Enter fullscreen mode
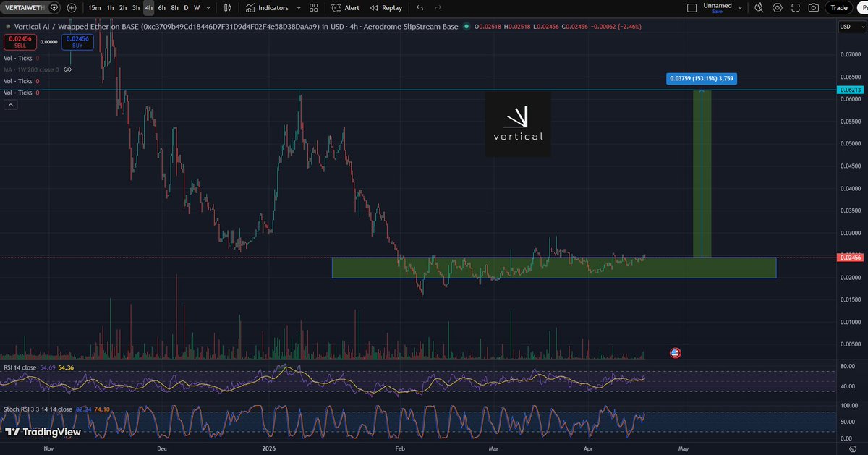The image size is (868, 455). pyautogui.click(x=796, y=8)
